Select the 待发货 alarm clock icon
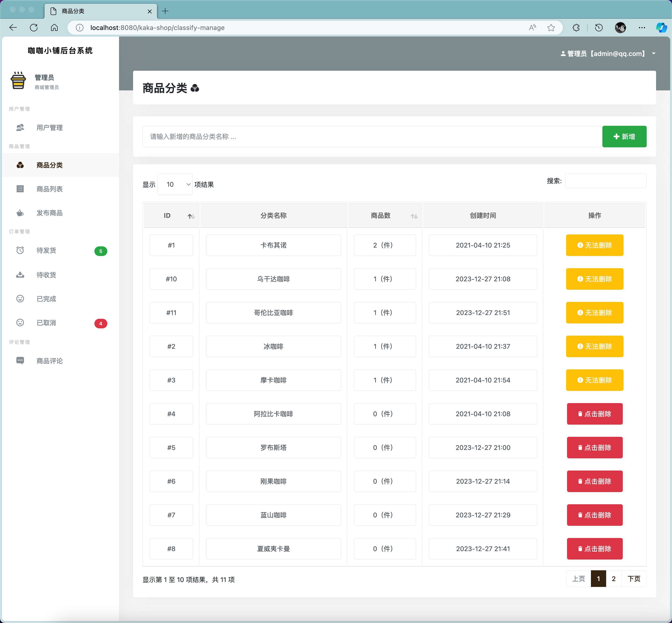The width and height of the screenshot is (672, 623). pyautogui.click(x=20, y=250)
